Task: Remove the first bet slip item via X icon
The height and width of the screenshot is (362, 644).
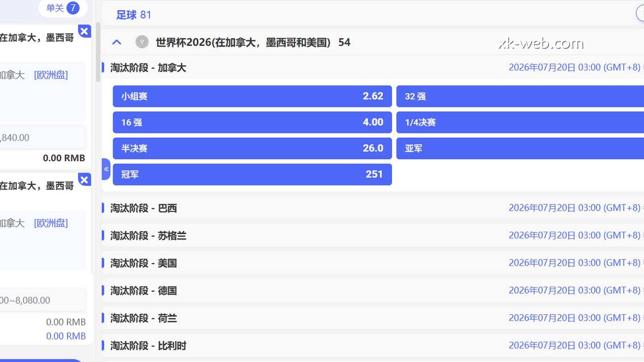Action: (85, 31)
